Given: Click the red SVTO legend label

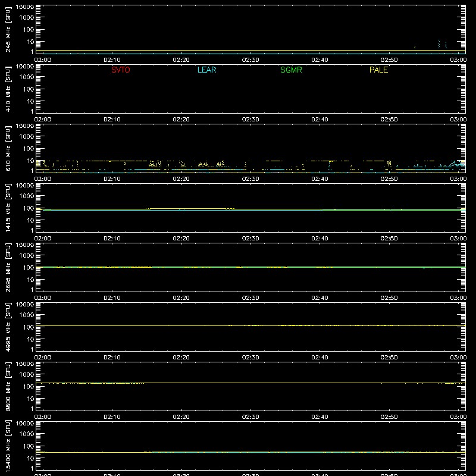Looking at the screenshot, I should (x=121, y=70).
